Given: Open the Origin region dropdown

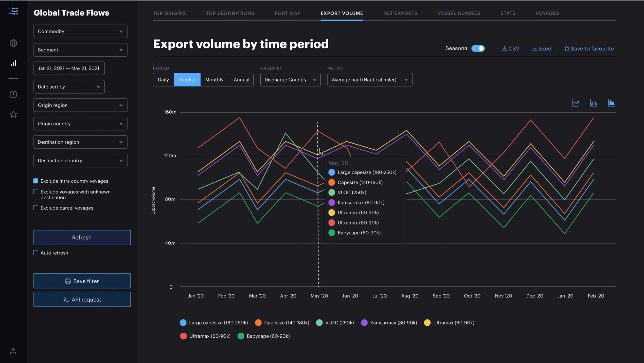Looking at the screenshot, I should click(x=80, y=105).
